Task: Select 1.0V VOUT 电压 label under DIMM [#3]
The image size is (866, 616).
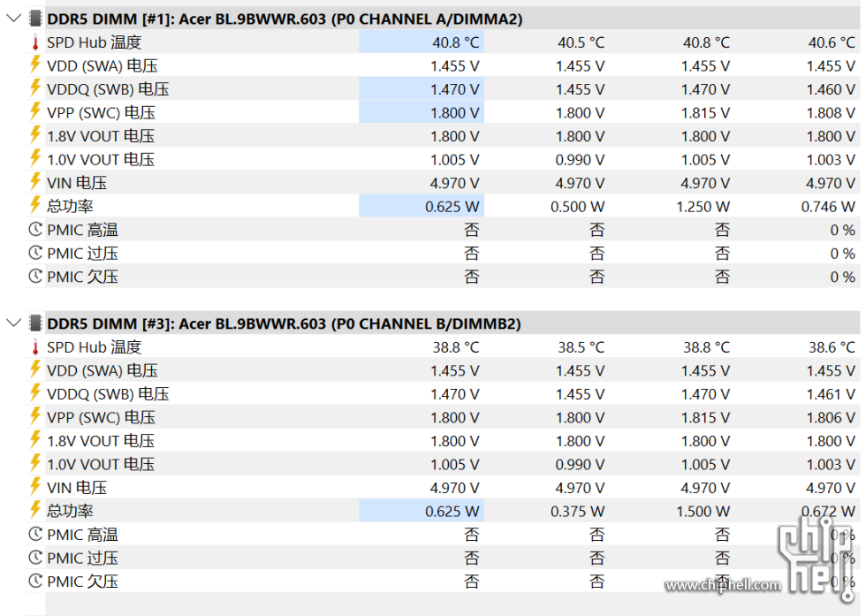Action: 101,464
